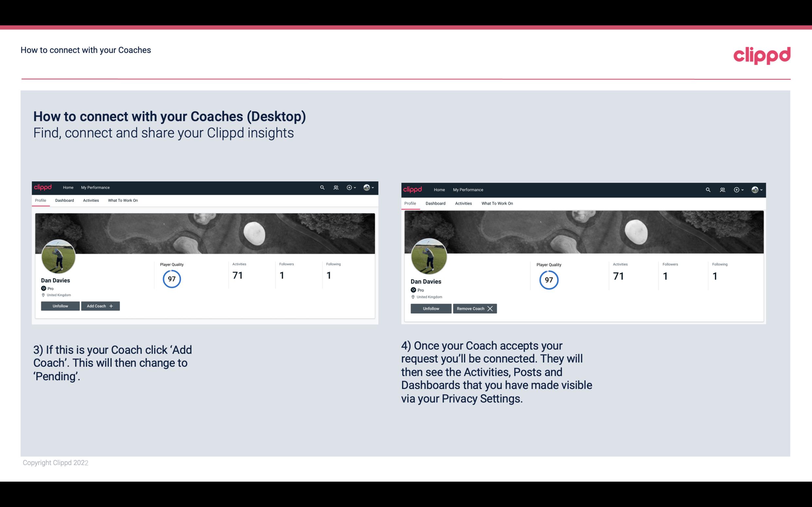This screenshot has width=812, height=507.
Task: Click the Player Quality score circle showing 97
Action: coord(171,279)
